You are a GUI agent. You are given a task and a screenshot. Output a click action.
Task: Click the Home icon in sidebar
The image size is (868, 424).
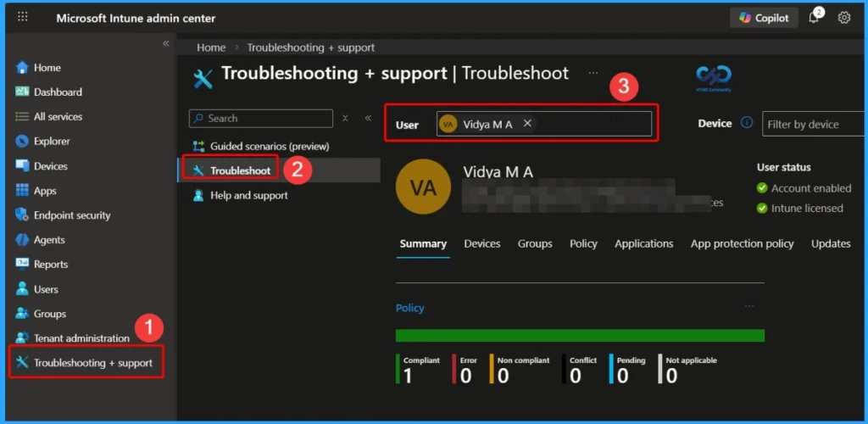click(x=22, y=68)
